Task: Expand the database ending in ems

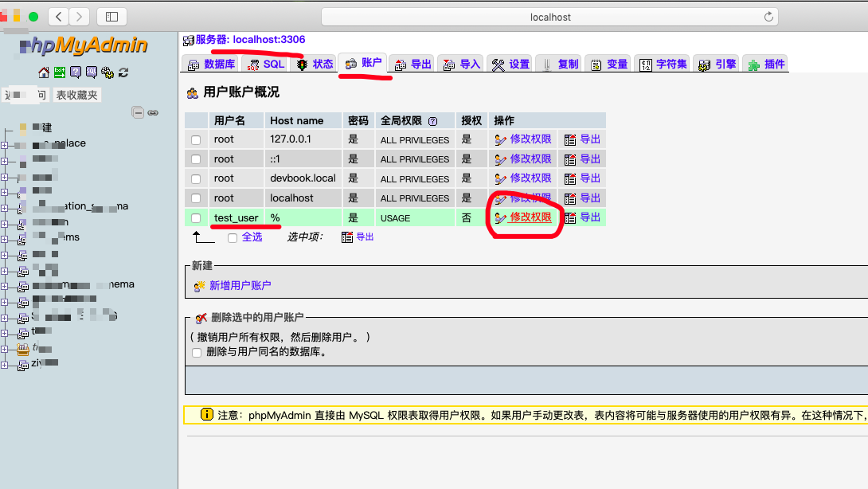Action: tap(5, 239)
